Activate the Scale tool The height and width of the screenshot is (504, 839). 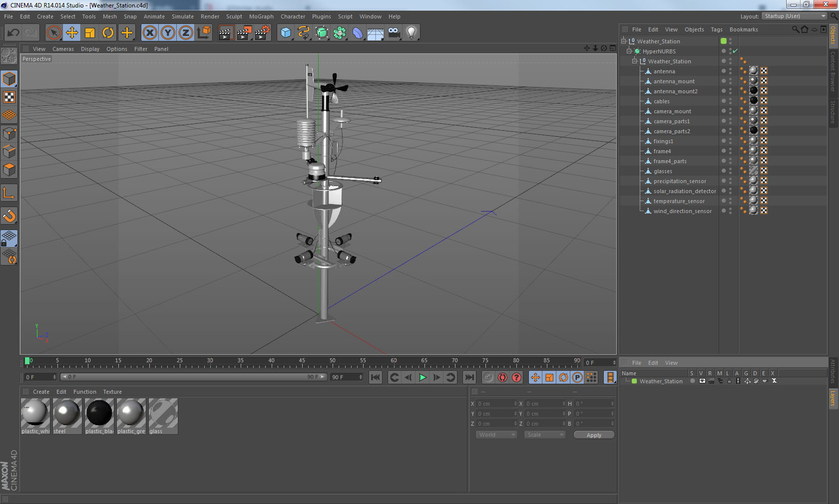coord(90,33)
